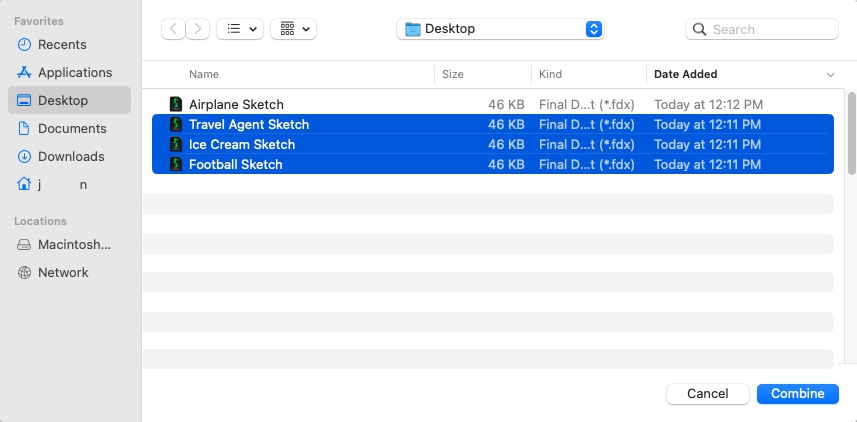Sort files by Size column
Screen dimensions: 857x422
[x=453, y=74]
